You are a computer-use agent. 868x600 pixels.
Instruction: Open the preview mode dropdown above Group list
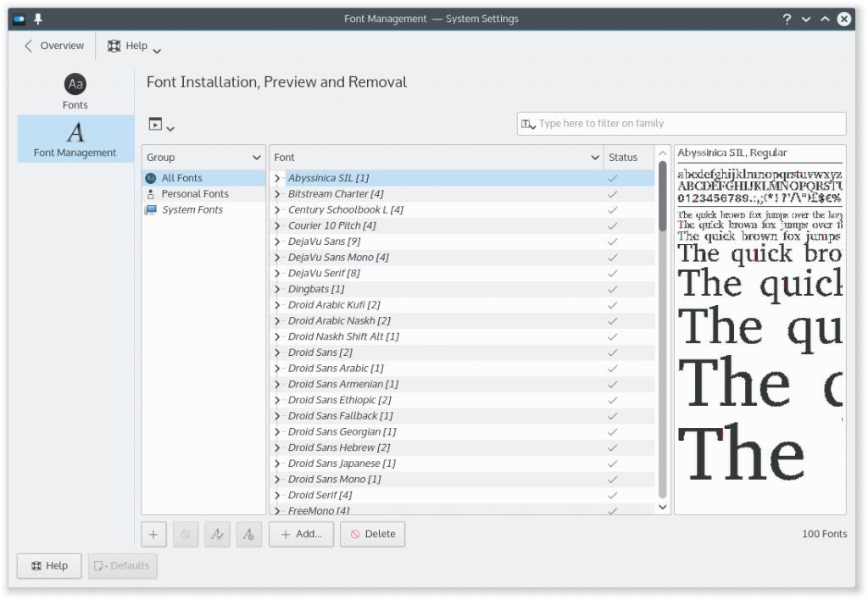[161, 125]
